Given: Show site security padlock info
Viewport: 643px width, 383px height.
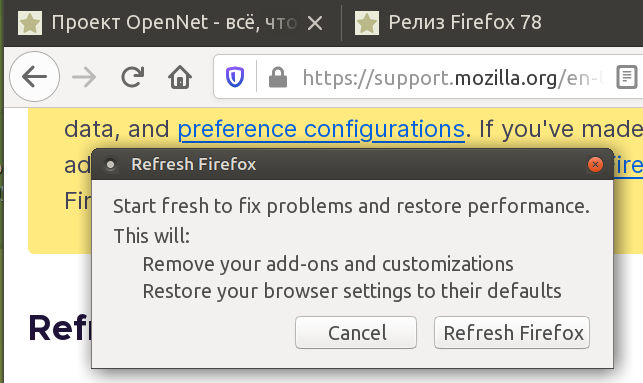Looking at the screenshot, I should coord(278,77).
